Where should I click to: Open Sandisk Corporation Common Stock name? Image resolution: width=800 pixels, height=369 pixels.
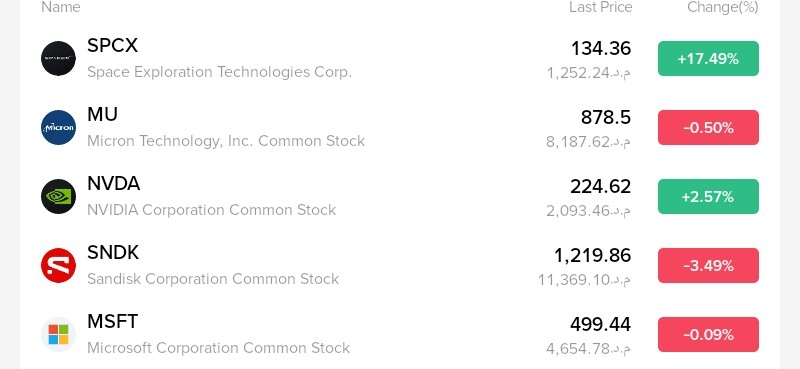(213, 279)
